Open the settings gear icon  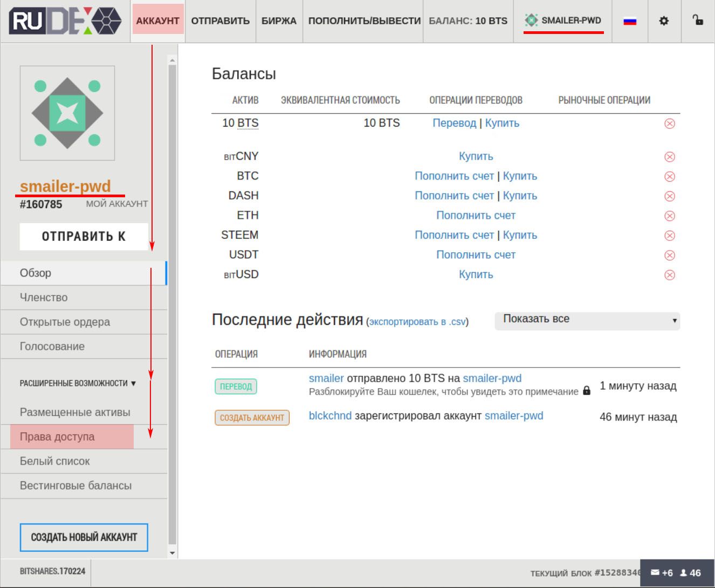coord(664,21)
